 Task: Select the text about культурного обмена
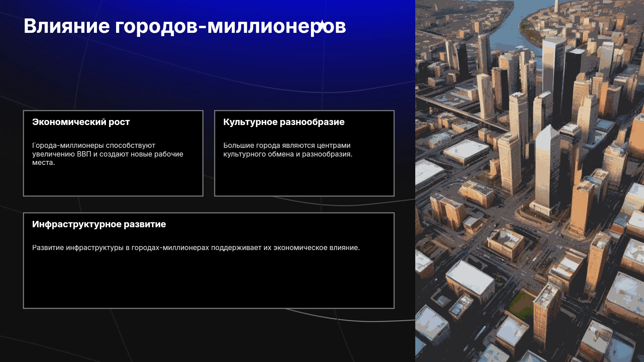point(288,150)
